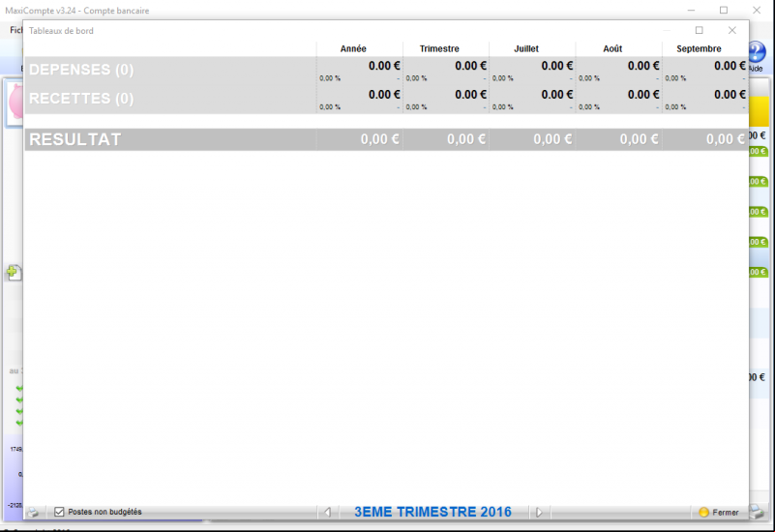Screen dimensions: 775x532
Task: Click the printer icon behind the dashboard, bottom right
Action: coord(758,512)
